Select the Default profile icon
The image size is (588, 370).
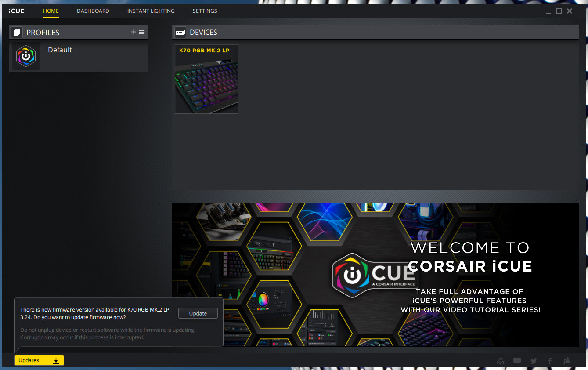(x=26, y=56)
